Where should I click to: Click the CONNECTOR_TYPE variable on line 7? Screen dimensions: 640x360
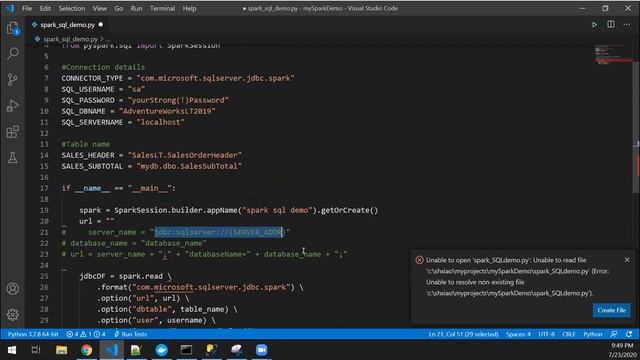[x=92, y=78]
